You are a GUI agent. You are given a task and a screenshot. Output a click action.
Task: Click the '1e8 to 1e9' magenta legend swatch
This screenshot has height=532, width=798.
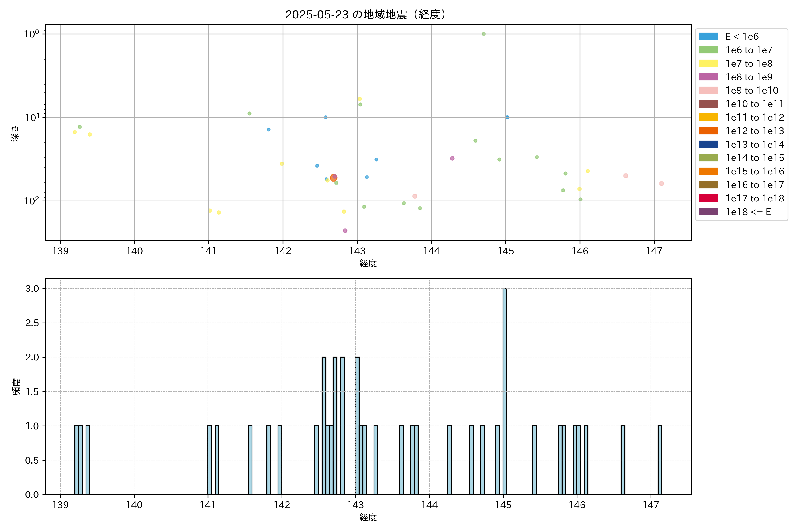708,77
